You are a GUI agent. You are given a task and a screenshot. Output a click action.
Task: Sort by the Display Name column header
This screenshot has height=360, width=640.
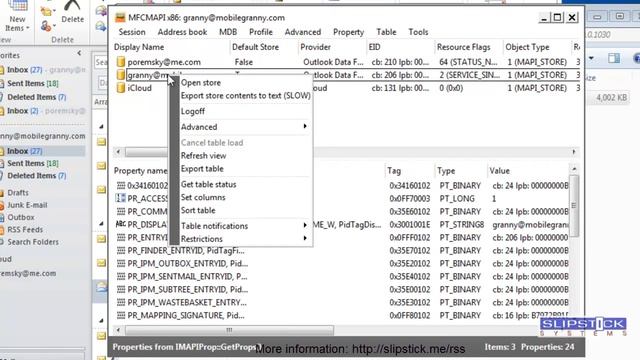pyautogui.click(x=171, y=47)
